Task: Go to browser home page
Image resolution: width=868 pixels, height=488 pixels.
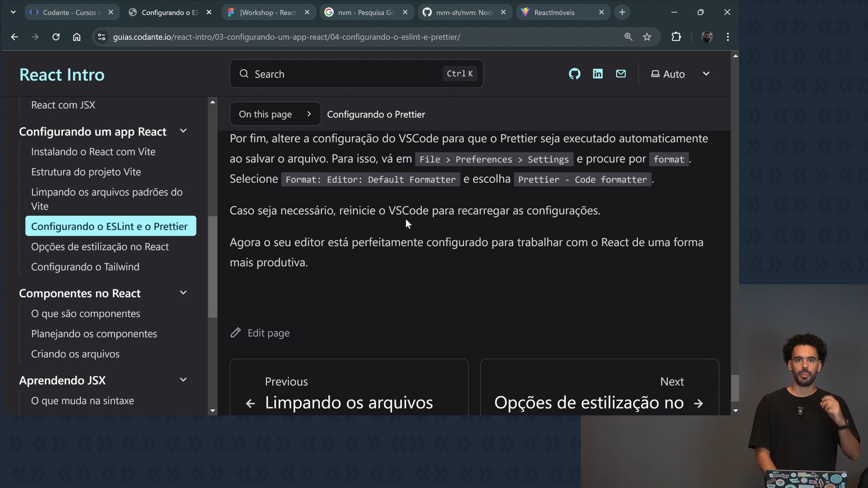Action: pos(77,37)
